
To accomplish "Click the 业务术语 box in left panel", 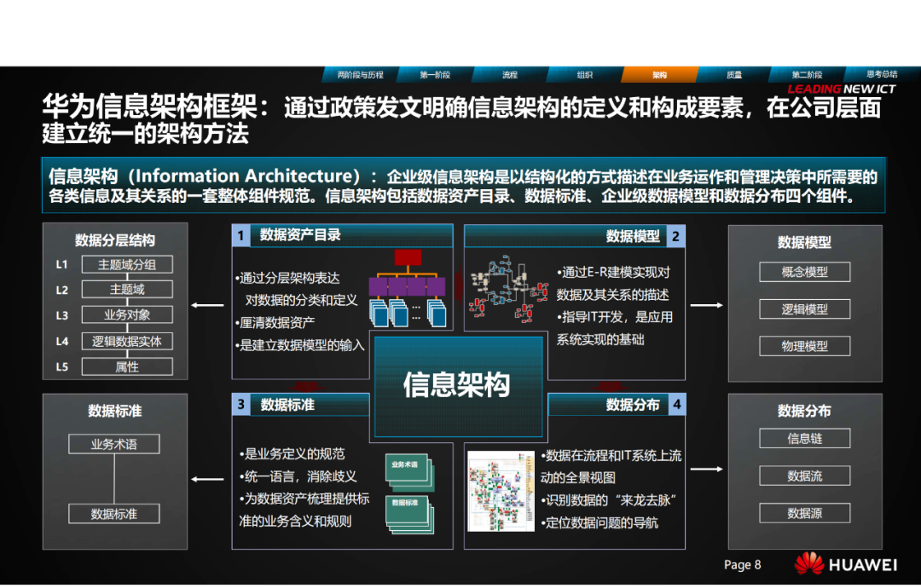I will click(x=114, y=444).
